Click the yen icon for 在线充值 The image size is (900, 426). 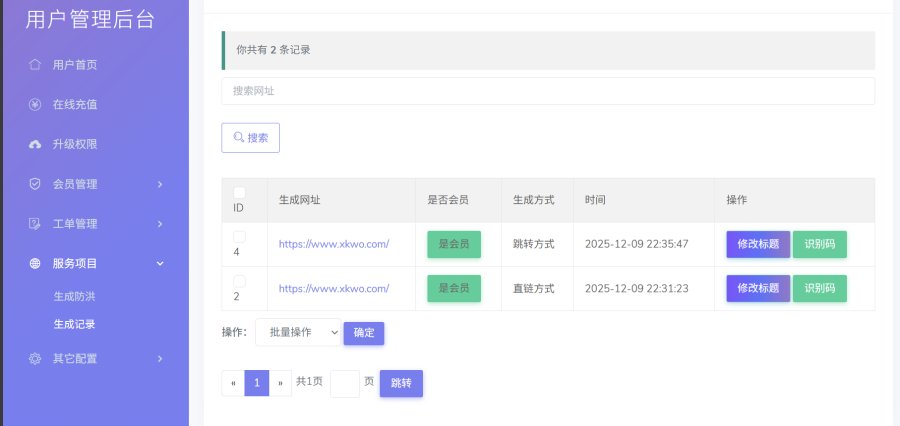pyautogui.click(x=34, y=104)
